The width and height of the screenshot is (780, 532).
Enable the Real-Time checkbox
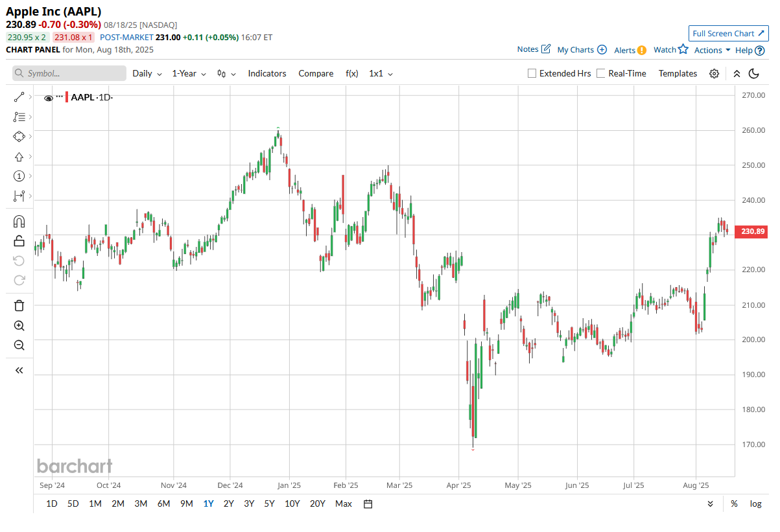point(601,74)
